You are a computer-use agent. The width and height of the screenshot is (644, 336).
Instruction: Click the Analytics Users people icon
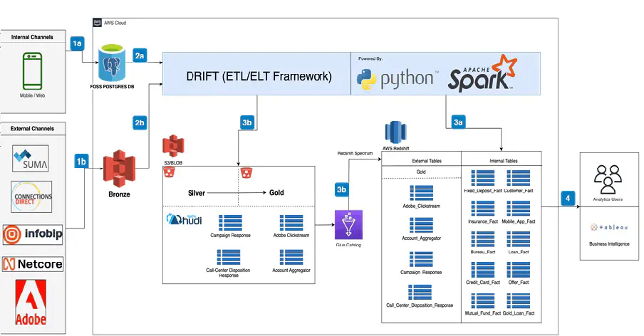pos(608,179)
